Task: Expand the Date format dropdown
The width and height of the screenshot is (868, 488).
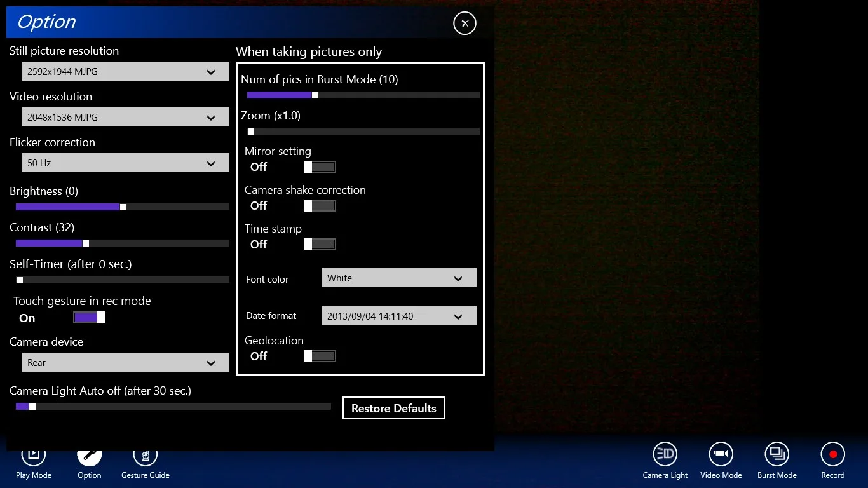Action: (x=399, y=316)
